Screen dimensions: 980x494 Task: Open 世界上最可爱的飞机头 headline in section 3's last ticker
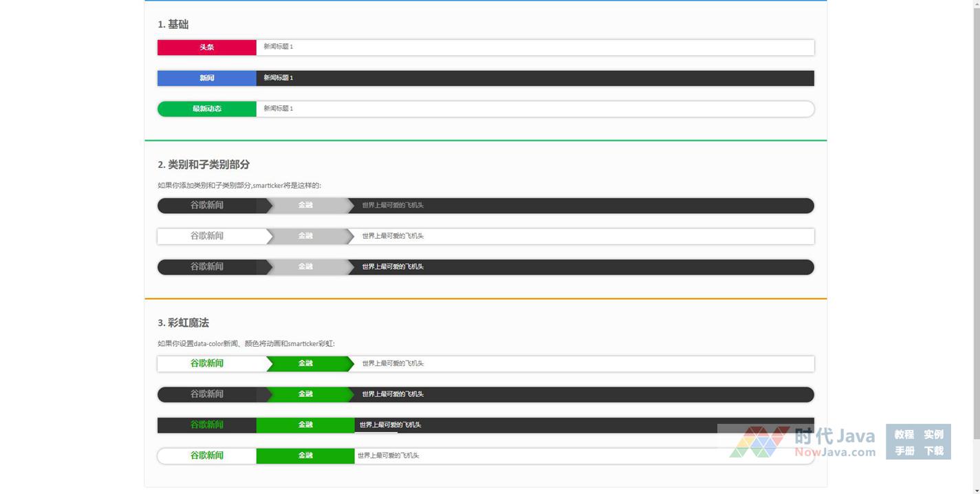click(388, 455)
